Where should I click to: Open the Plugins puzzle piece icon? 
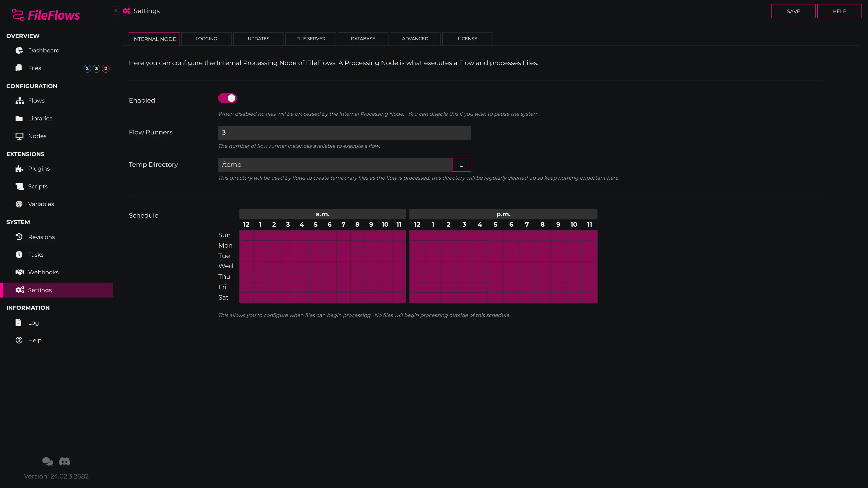point(19,169)
